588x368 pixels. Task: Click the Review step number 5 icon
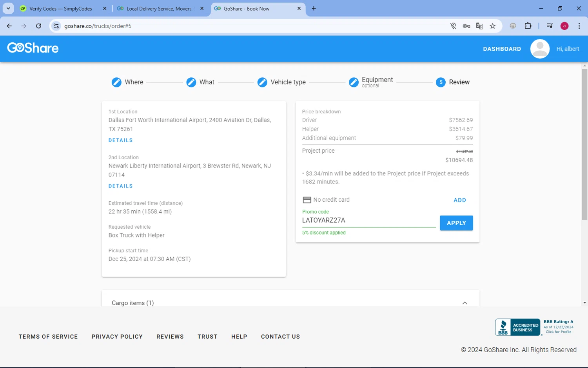pyautogui.click(x=441, y=82)
